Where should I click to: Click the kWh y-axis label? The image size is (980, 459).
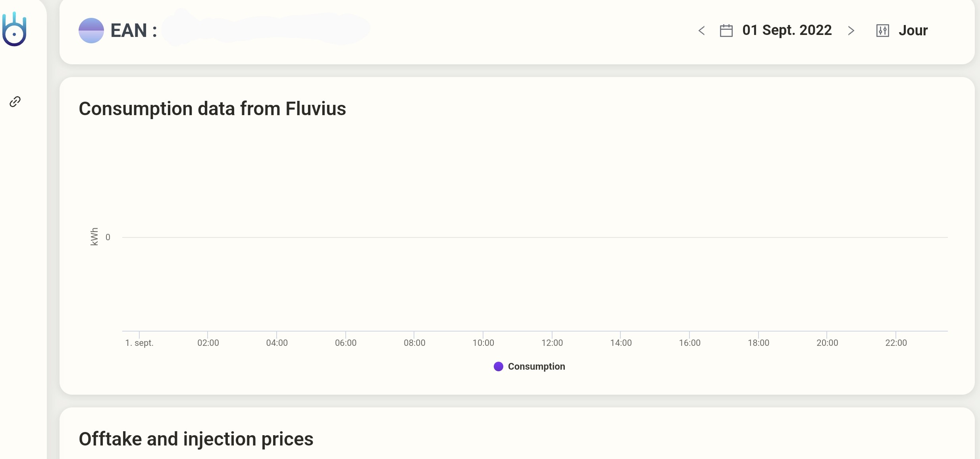click(x=94, y=237)
